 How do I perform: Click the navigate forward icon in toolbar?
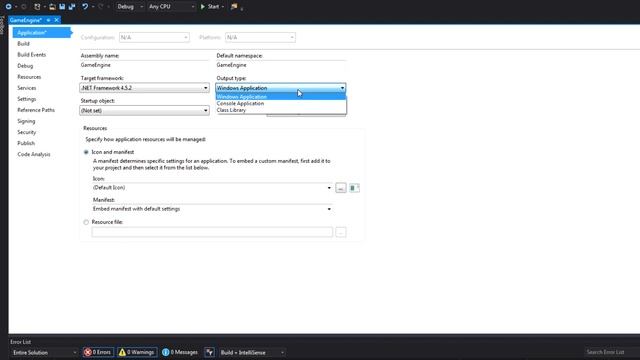tap(23, 7)
